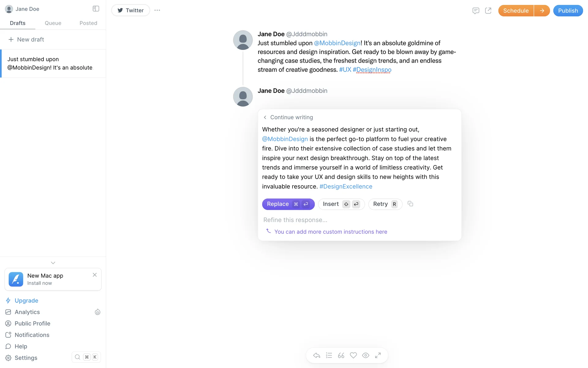Click the reply arrow icon in bottom toolbar

pyautogui.click(x=317, y=355)
